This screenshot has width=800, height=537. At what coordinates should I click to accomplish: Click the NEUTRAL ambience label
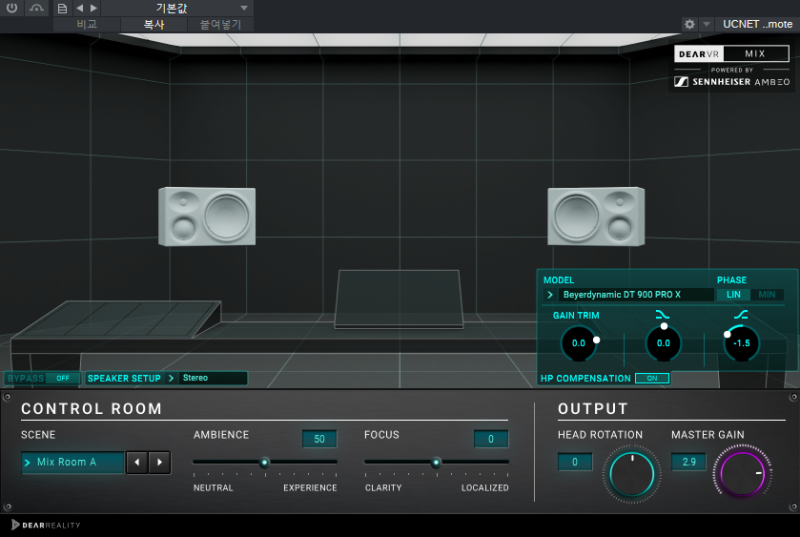click(x=213, y=488)
